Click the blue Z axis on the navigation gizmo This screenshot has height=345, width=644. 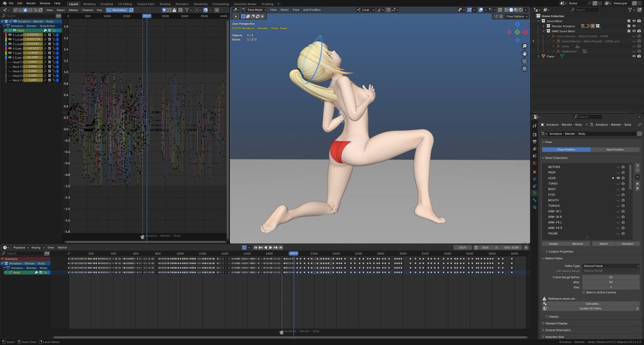tap(517, 24)
